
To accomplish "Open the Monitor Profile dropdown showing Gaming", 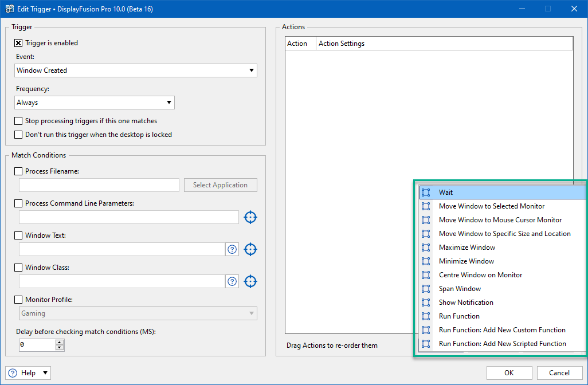I will (x=138, y=313).
